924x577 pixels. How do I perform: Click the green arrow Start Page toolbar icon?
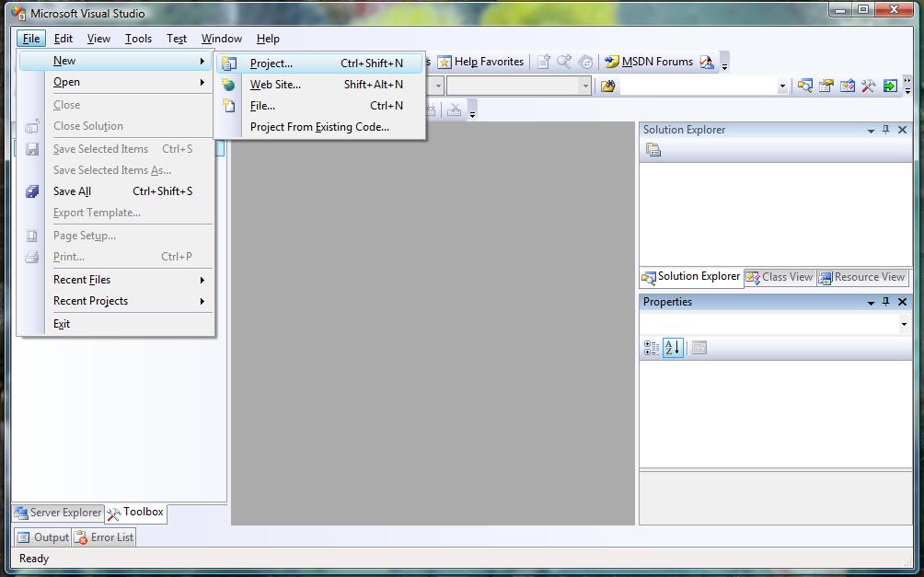tap(890, 87)
